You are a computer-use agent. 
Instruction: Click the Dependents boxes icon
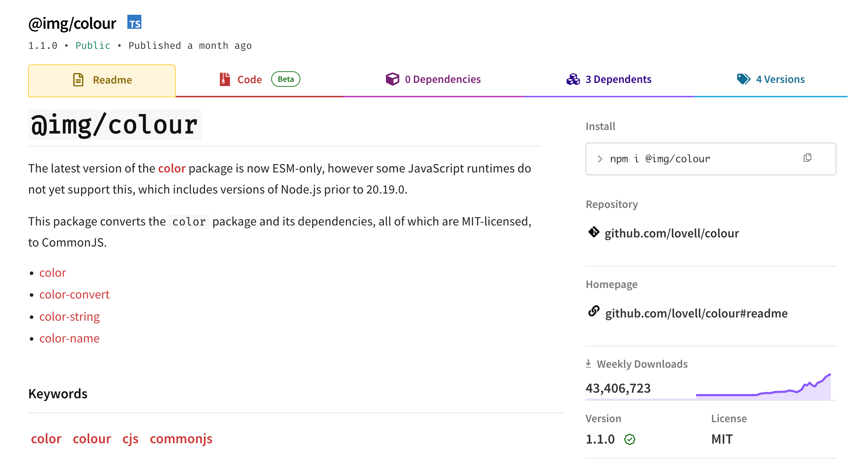573,79
